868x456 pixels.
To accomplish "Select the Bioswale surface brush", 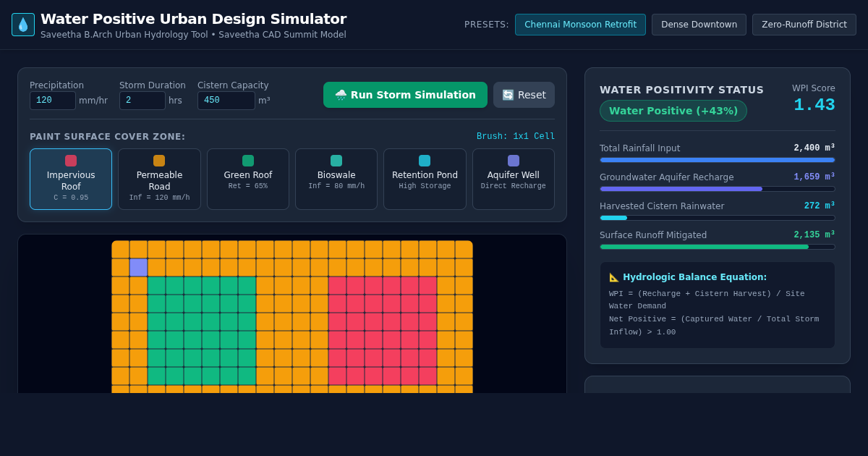I will (x=336, y=179).
